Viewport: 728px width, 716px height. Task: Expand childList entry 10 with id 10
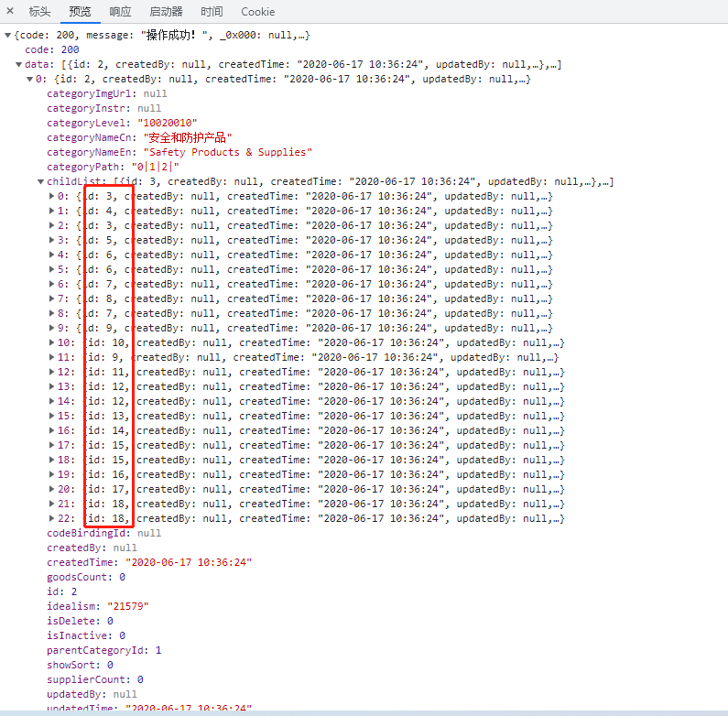[x=51, y=342]
